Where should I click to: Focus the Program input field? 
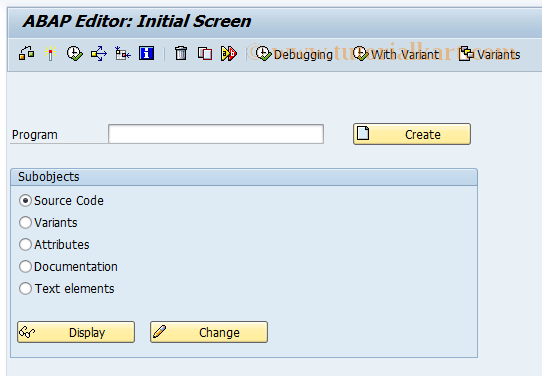click(216, 134)
